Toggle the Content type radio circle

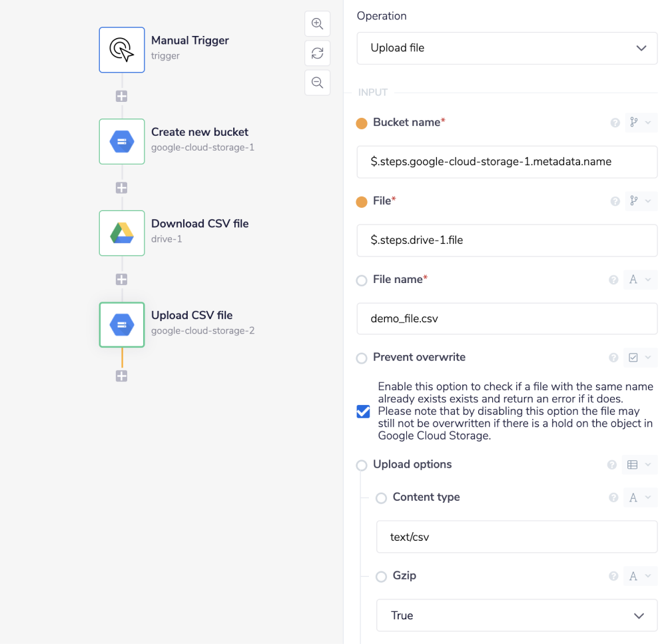382,498
